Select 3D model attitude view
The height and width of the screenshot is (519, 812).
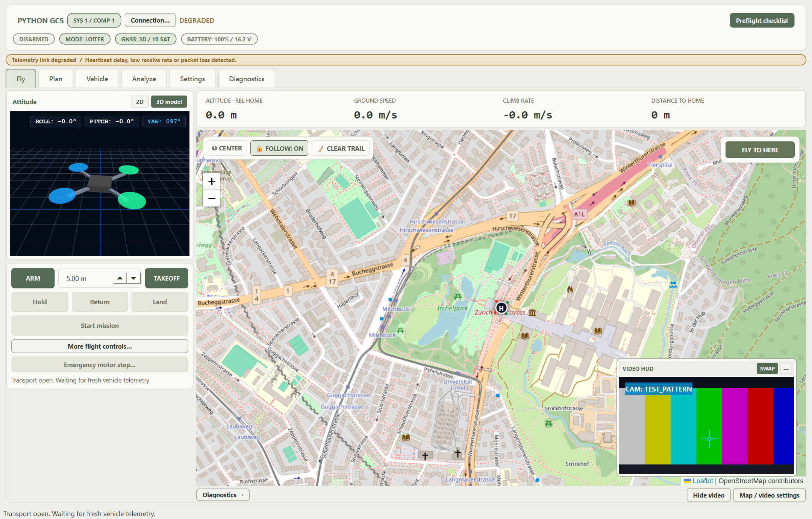tap(169, 102)
